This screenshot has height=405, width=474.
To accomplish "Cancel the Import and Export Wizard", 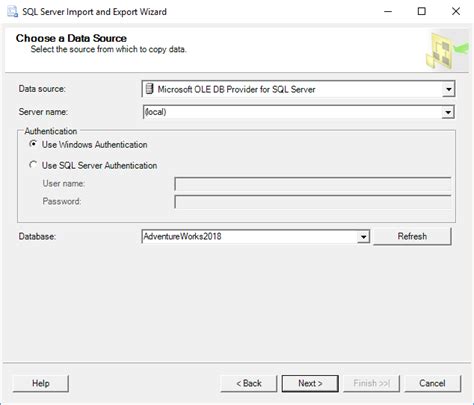I will 432,383.
